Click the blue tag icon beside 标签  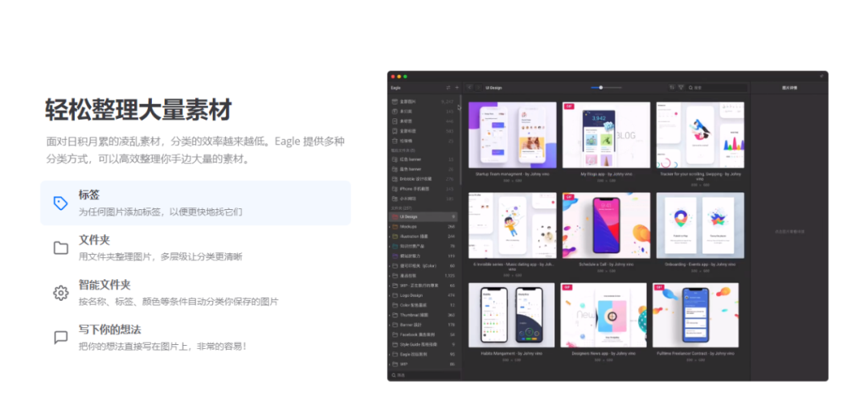(x=60, y=203)
